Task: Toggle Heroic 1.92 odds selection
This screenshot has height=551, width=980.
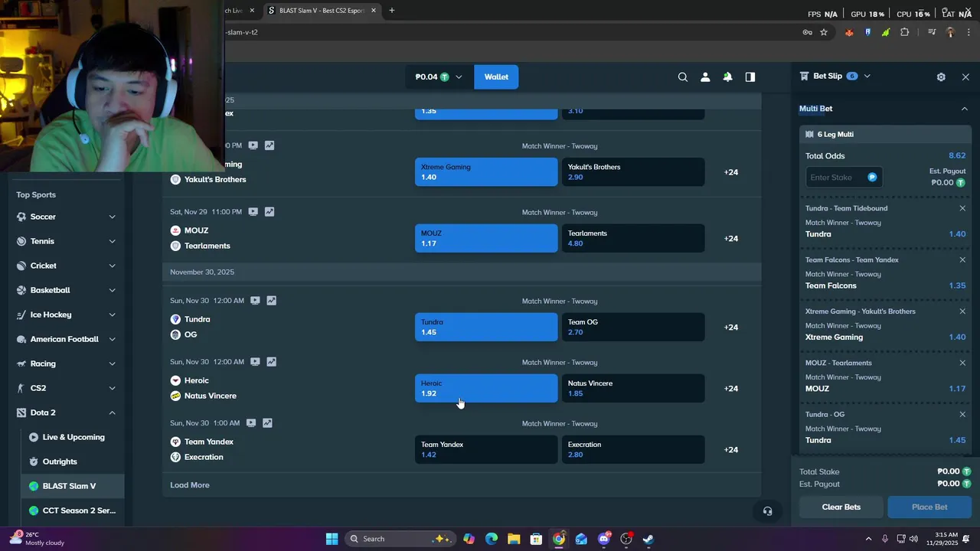Action: click(486, 388)
